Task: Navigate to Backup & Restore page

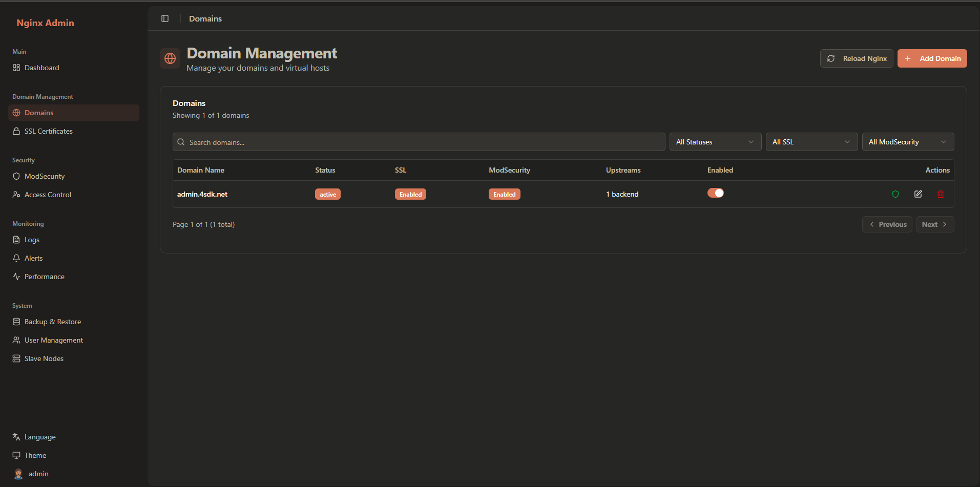Action: point(53,322)
